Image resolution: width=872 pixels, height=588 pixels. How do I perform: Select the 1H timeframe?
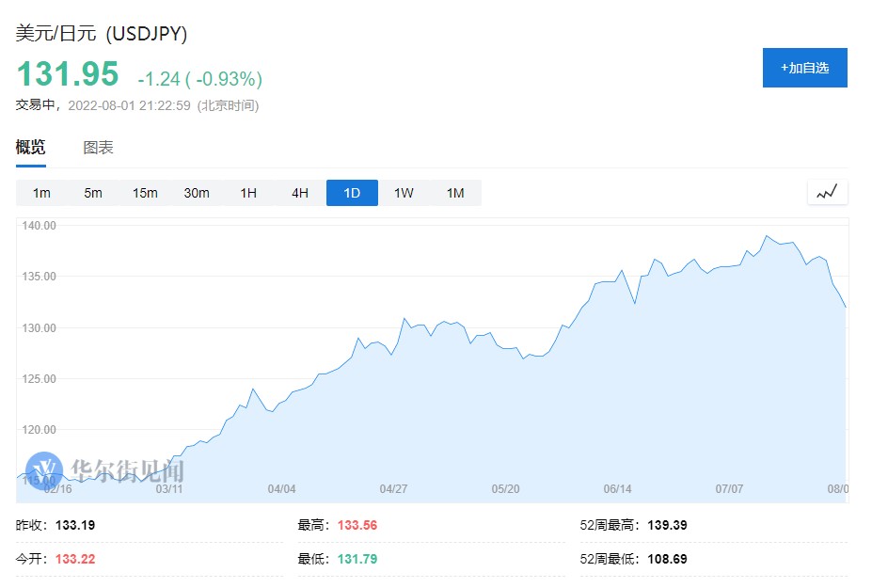click(248, 193)
